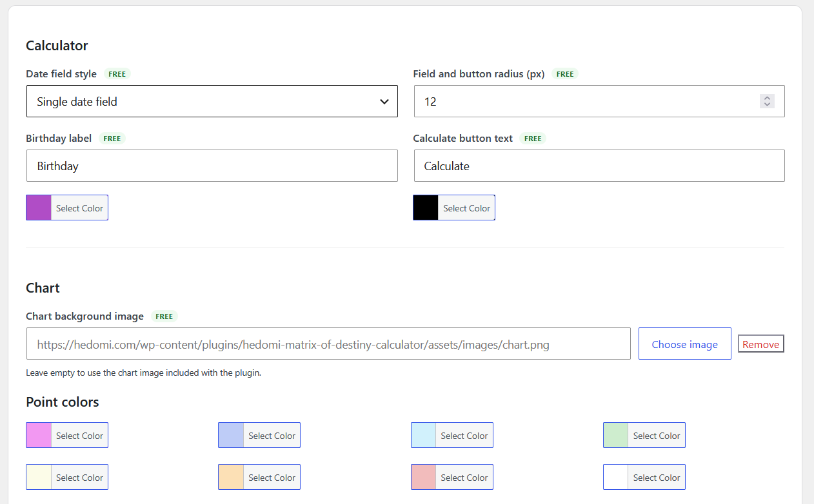Click the "Chart background image" label
814x504 pixels.
pyautogui.click(x=84, y=316)
